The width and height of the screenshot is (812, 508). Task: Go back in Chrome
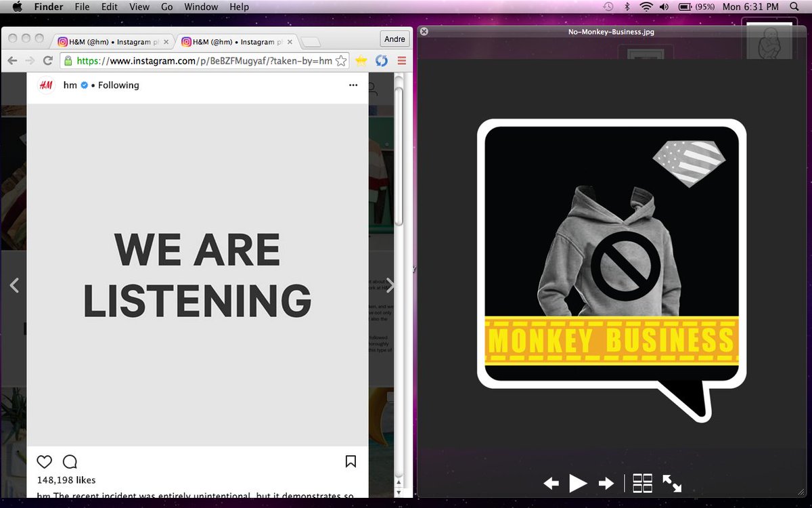[13, 60]
